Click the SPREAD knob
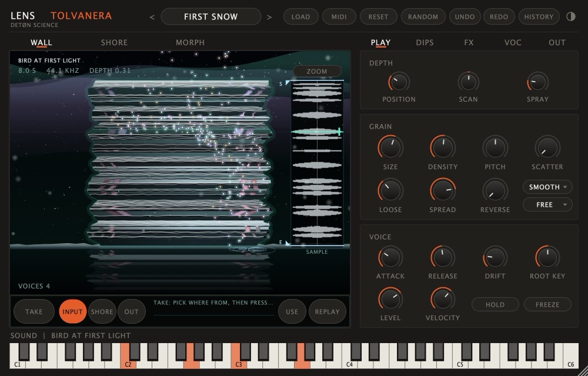Viewport: 588px width, 376px height. pyautogui.click(x=443, y=190)
